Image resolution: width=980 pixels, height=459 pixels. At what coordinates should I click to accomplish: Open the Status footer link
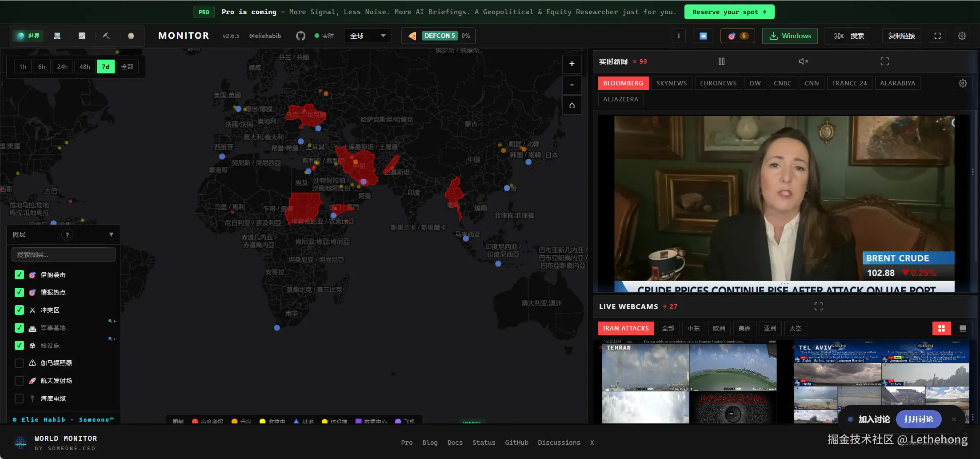click(x=484, y=443)
